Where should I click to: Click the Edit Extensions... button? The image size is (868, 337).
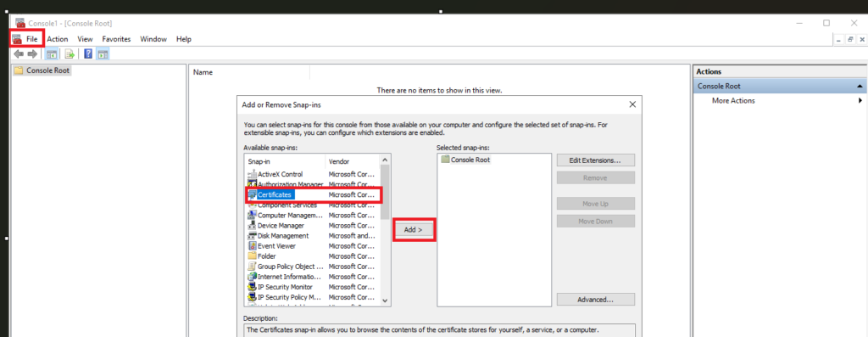(596, 160)
